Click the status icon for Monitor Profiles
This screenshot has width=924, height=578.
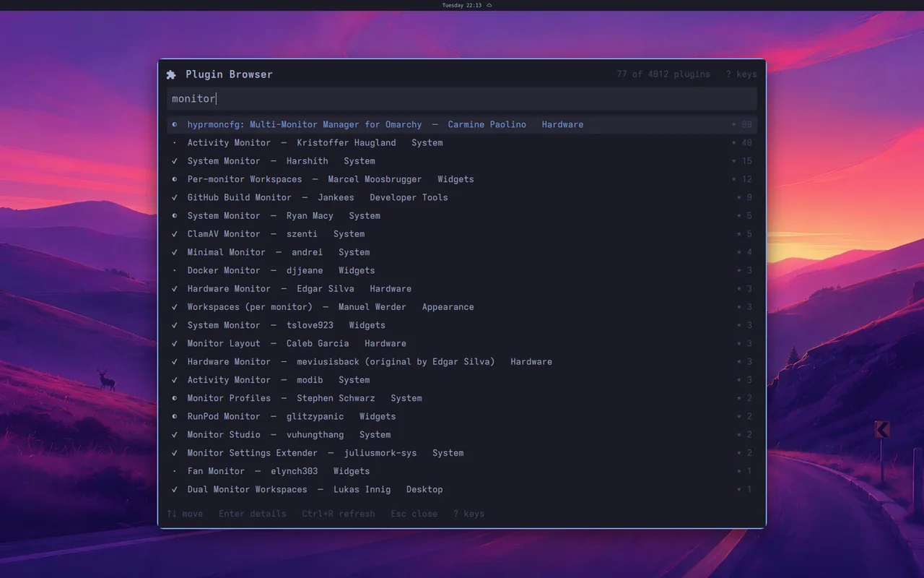click(x=175, y=398)
